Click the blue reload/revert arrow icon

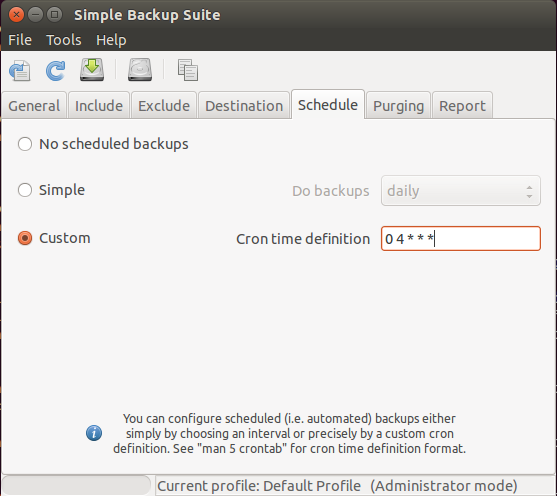56,70
